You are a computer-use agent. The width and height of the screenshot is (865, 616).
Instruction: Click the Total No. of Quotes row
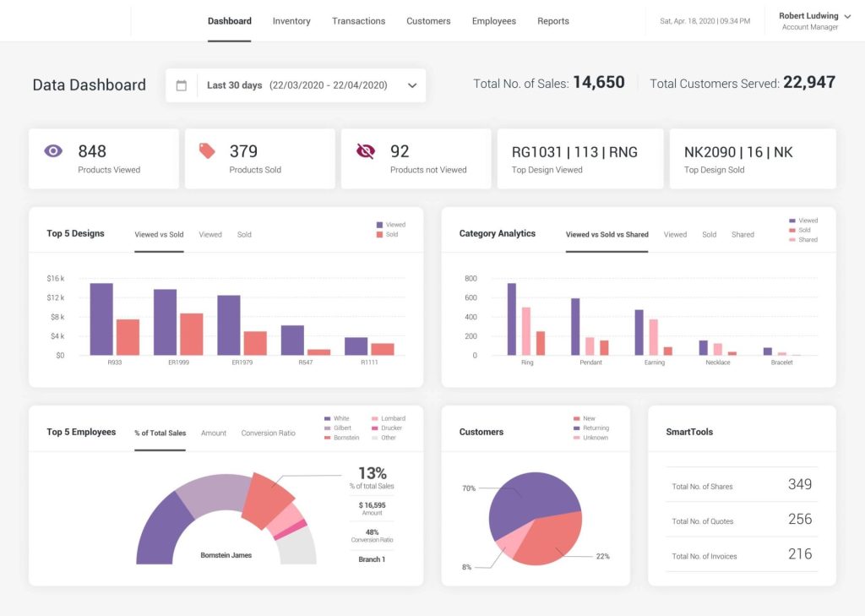(742, 521)
